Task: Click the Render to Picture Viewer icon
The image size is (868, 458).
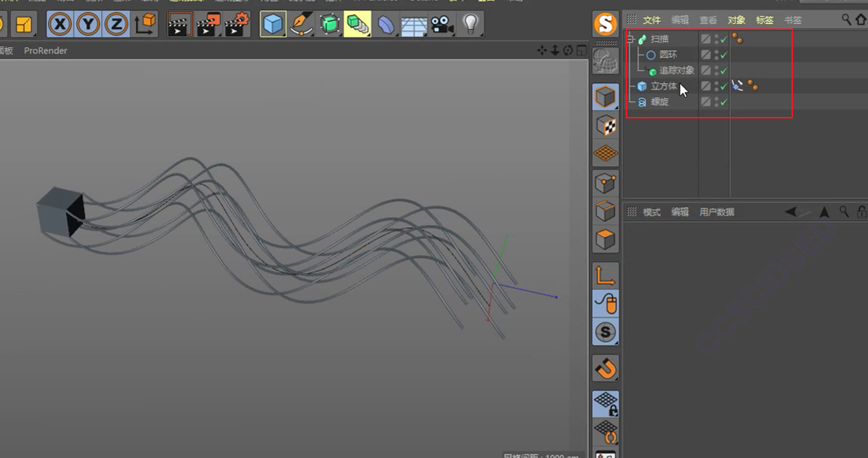Action: point(207,25)
